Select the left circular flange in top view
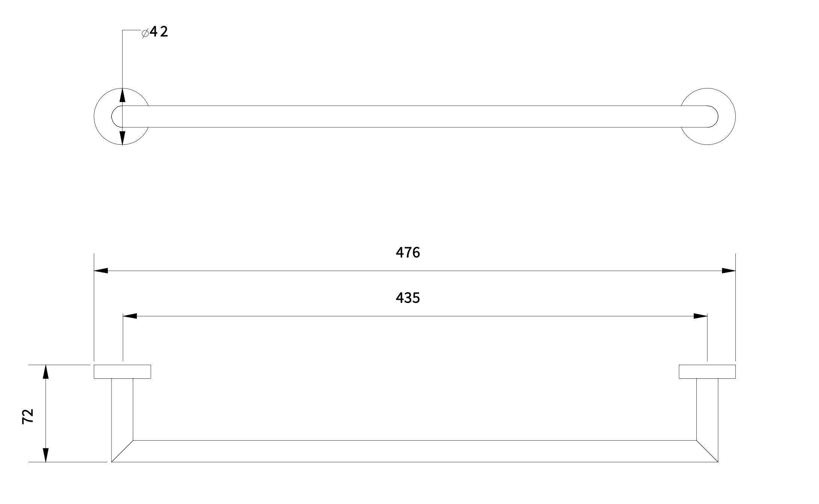The image size is (819, 504). tap(102, 117)
